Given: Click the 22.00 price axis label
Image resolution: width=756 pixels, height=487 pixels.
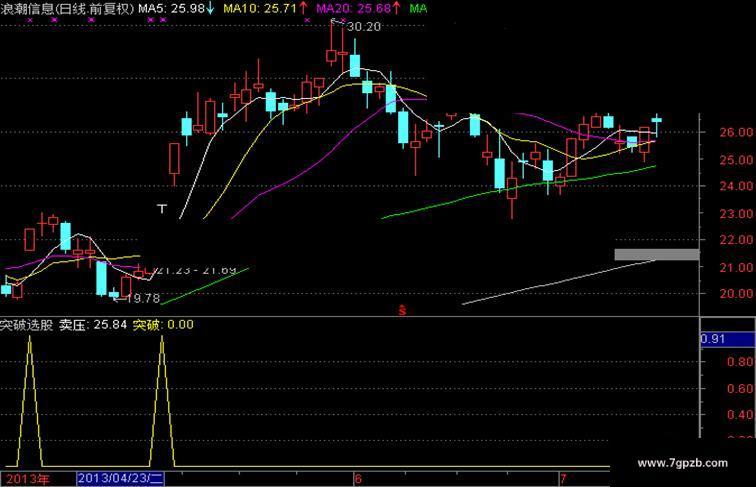Looking at the screenshot, I should tap(736, 240).
